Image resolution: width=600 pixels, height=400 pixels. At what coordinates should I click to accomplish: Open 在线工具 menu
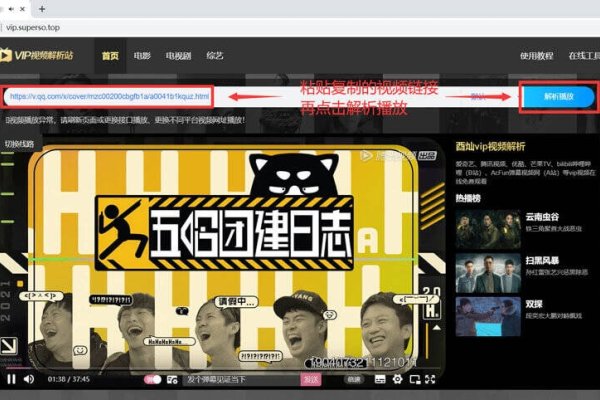tap(584, 56)
